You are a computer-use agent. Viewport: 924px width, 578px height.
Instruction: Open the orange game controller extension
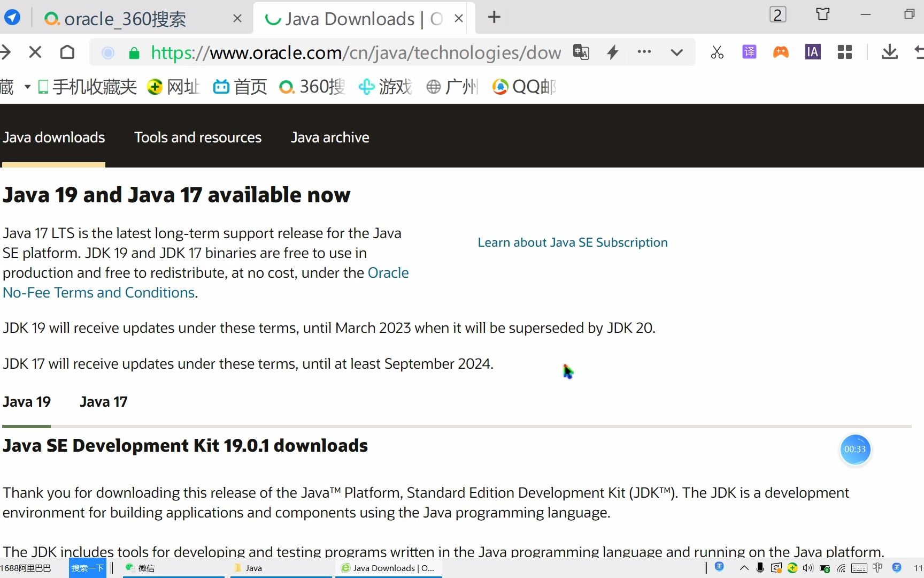tap(781, 52)
